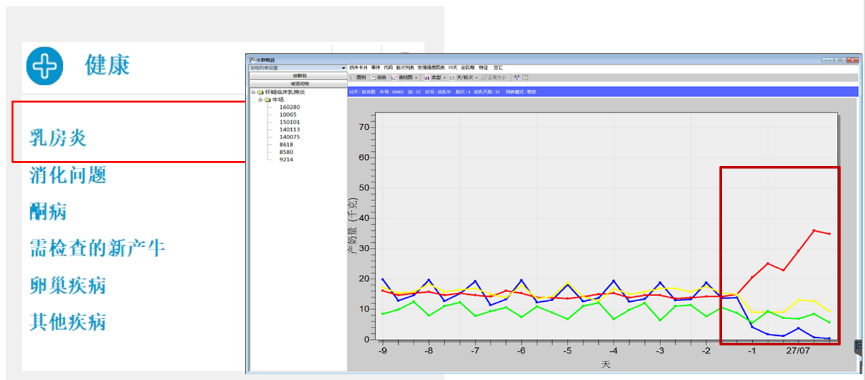The height and width of the screenshot is (380, 865).
Task: Click the help question mark toolbar icon
Action: [525, 78]
